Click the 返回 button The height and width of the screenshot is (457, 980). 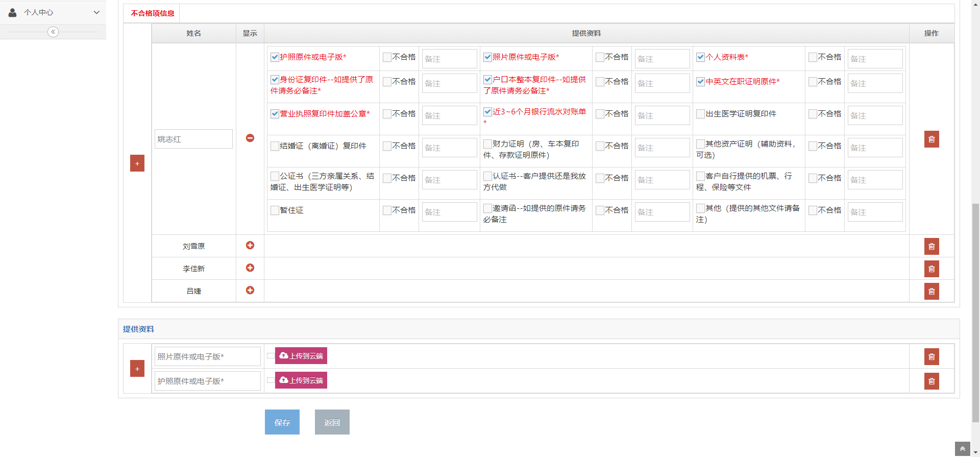(x=332, y=422)
